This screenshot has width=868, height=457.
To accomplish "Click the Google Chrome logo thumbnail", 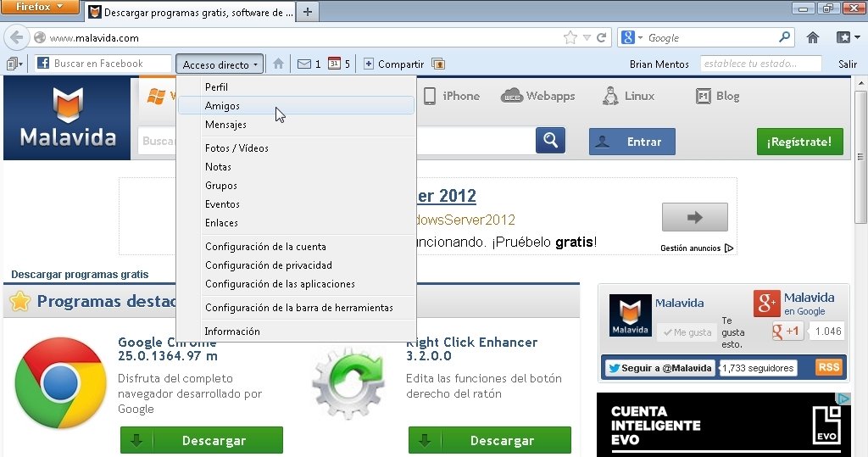I will click(60, 382).
